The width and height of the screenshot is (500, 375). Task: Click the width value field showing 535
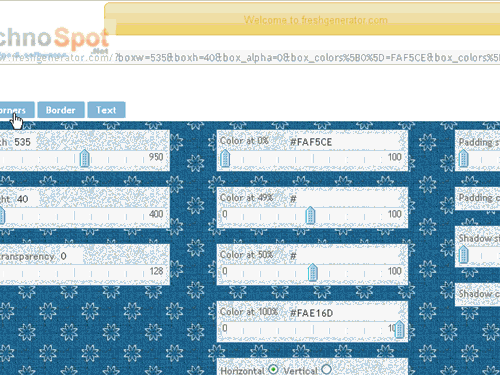coord(26,142)
